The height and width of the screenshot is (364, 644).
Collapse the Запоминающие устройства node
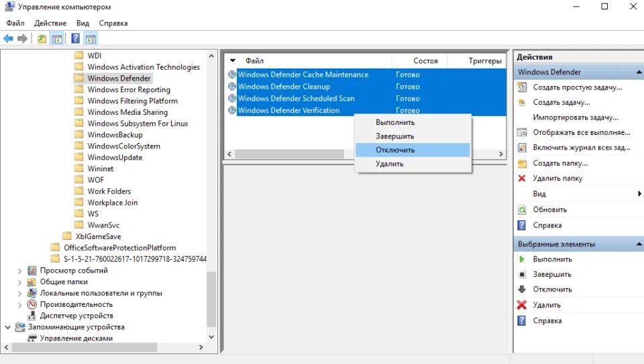tap(8, 327)
